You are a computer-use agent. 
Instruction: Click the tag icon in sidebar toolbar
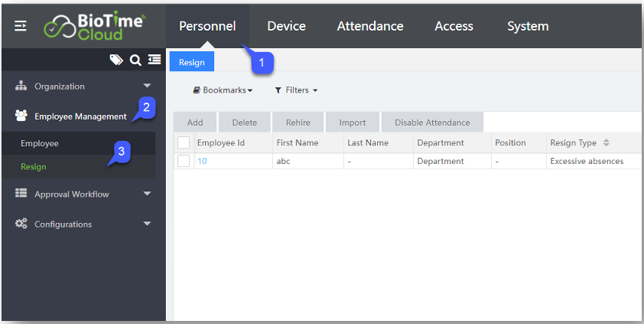click(x=116, y=60)
